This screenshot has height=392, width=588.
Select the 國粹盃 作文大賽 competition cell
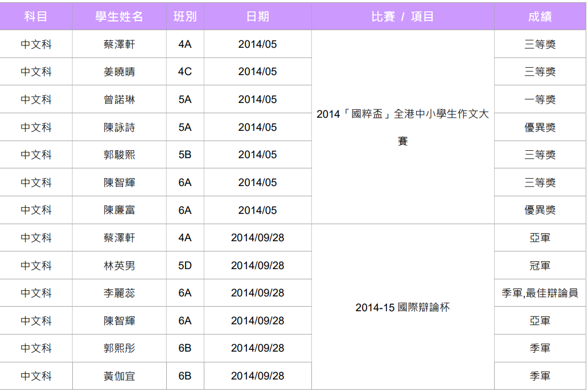tap(402, 127)
